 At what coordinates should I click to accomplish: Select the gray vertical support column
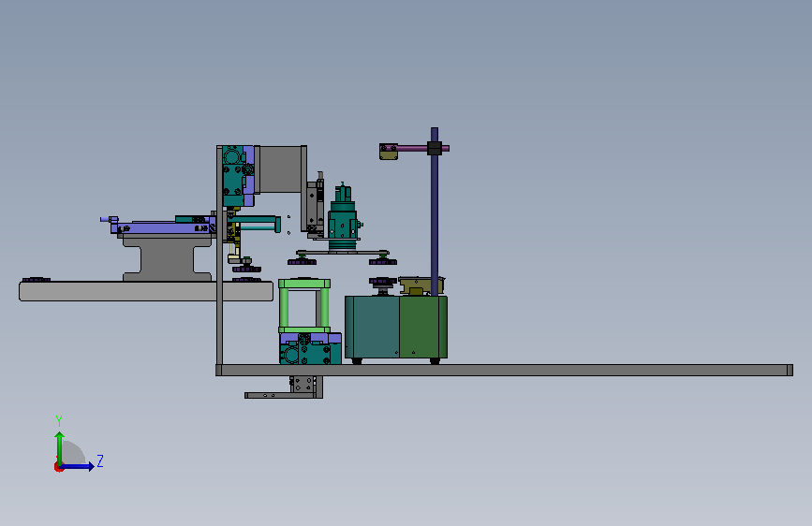point(219,255)
